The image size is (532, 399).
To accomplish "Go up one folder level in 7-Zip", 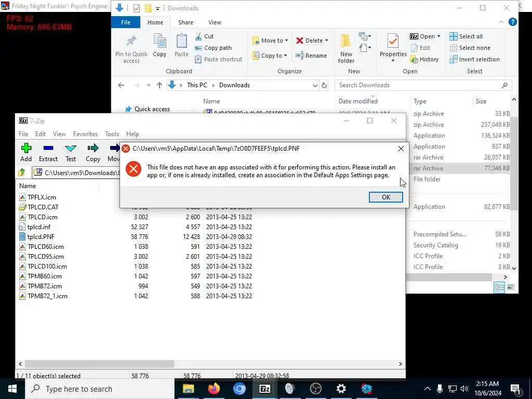I will [22, 172].
